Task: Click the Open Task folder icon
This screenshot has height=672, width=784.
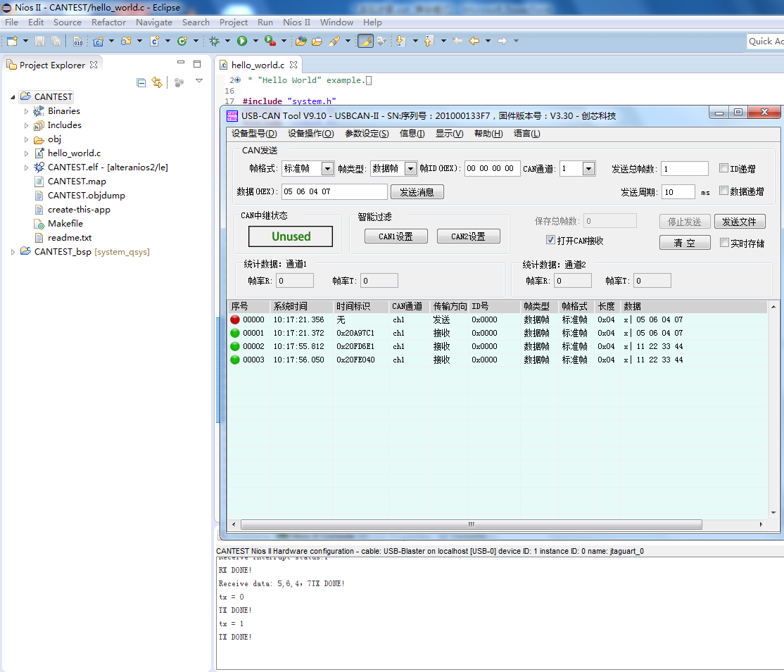Action: click(317, 41)
